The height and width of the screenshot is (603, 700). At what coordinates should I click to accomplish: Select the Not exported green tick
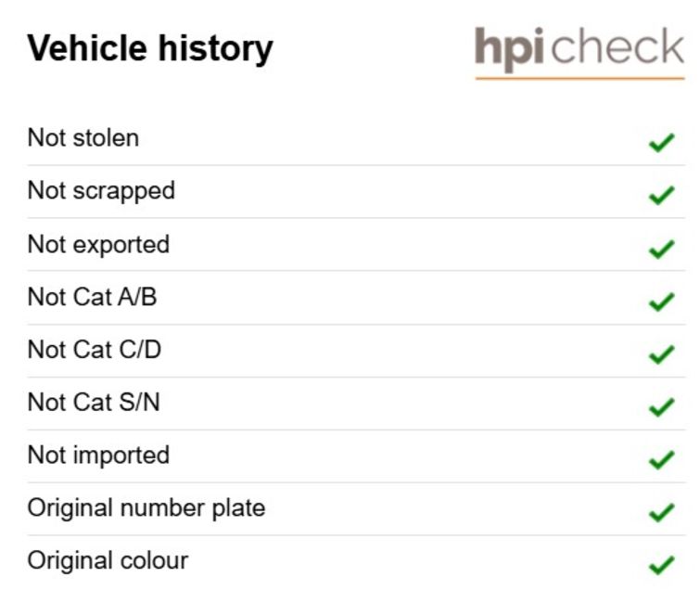(x=661, y=249)
